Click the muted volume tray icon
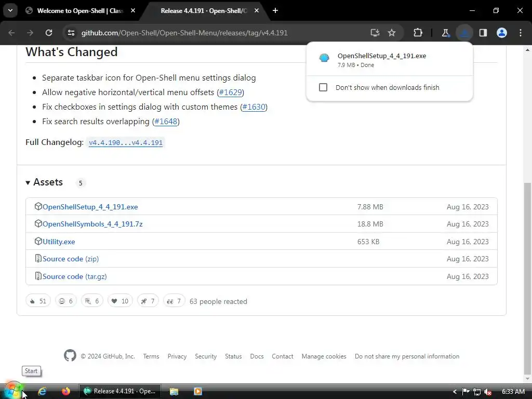The width and height of the screenshot is (532, 399). [488, 392]
